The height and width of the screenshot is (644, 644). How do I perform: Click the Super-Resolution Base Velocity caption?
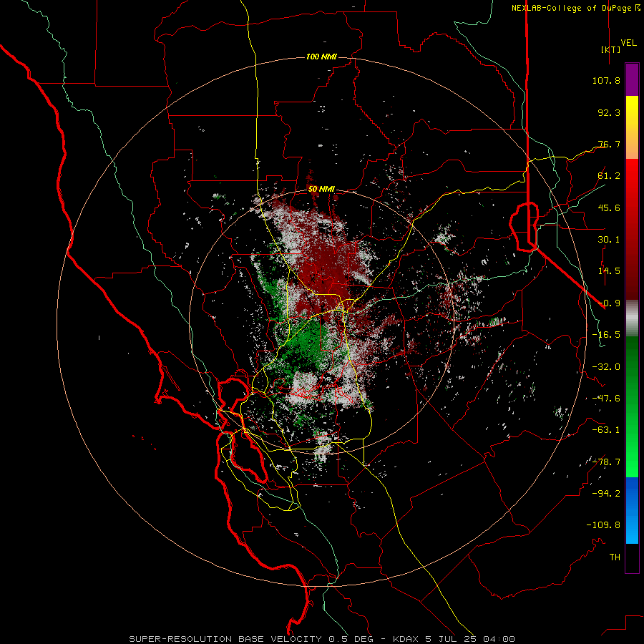point(253,639)
